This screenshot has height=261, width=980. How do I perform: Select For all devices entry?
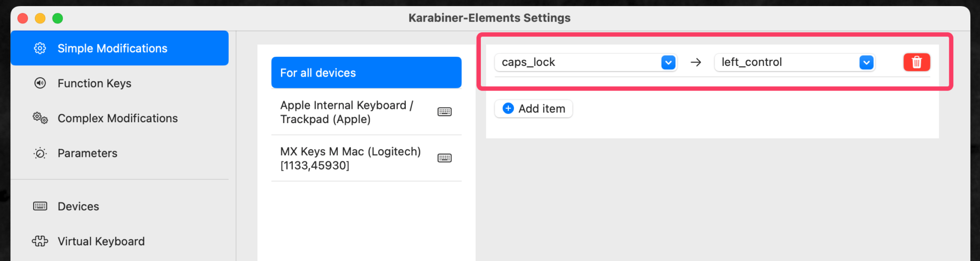coord(366,73)
